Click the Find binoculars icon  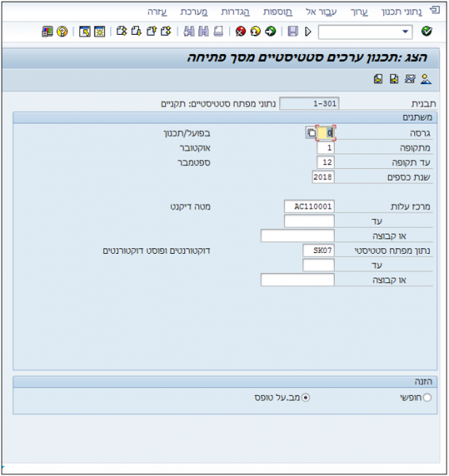point(203,31)
